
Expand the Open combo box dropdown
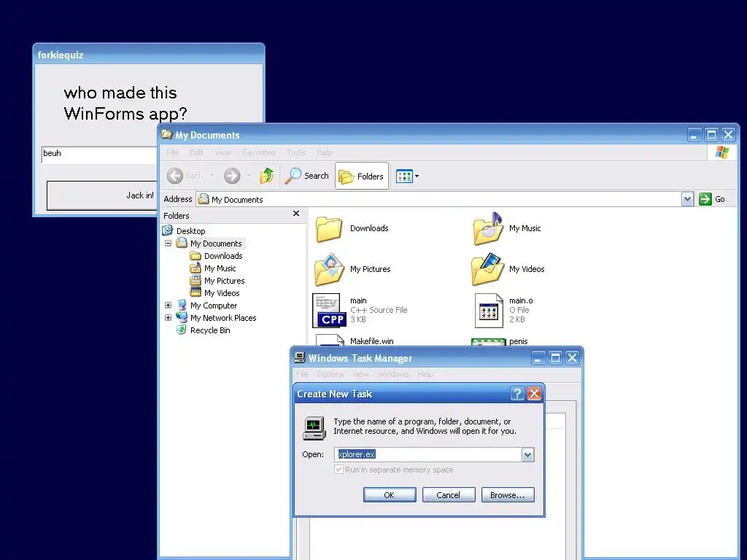527,455
